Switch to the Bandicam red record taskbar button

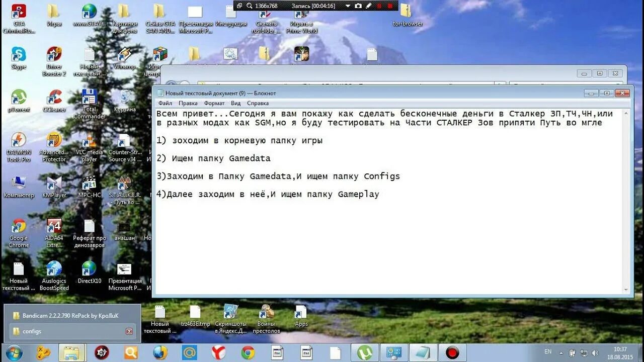[452, 352]
